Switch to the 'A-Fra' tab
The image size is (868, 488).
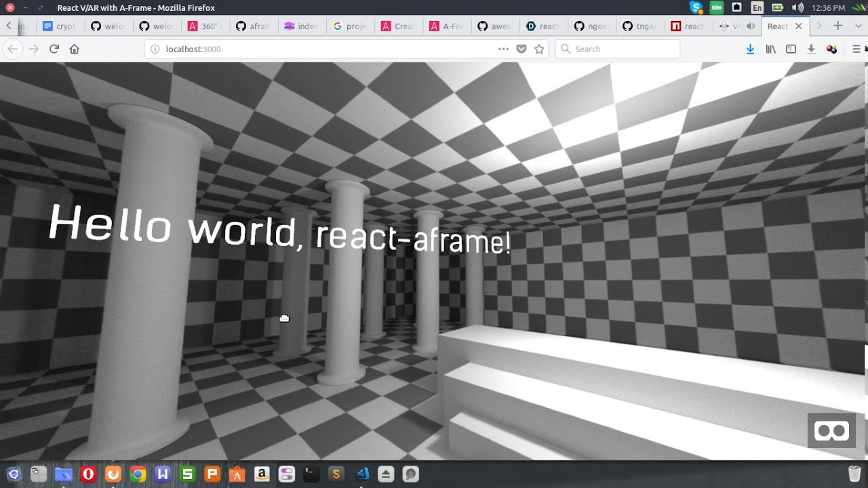click(x=448, y=26)
